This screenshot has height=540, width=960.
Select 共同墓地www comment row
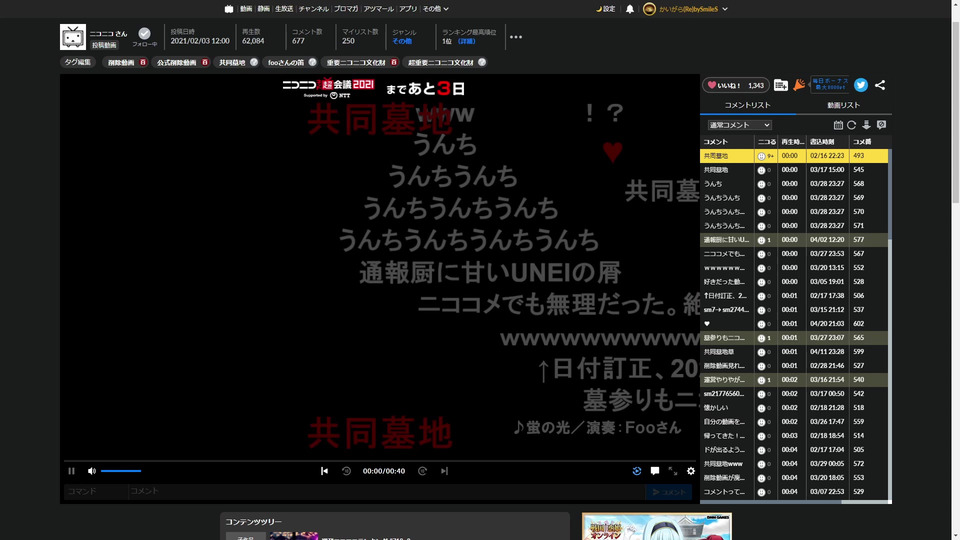(794, 463)
